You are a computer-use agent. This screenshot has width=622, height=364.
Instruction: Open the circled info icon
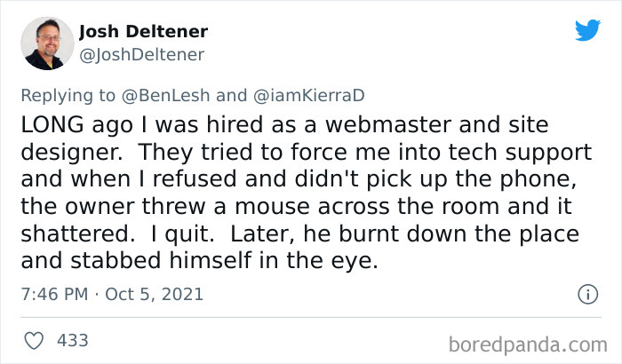[586, 293]
